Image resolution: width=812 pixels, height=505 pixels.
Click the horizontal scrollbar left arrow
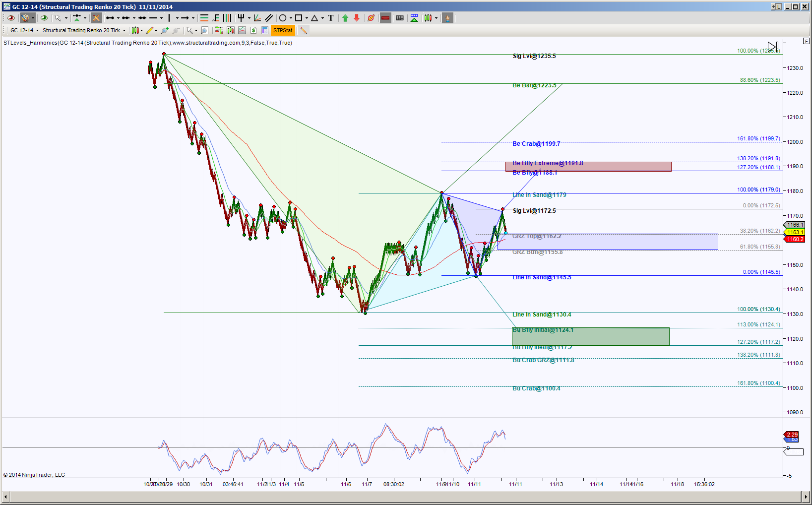[x=5, y=497]
